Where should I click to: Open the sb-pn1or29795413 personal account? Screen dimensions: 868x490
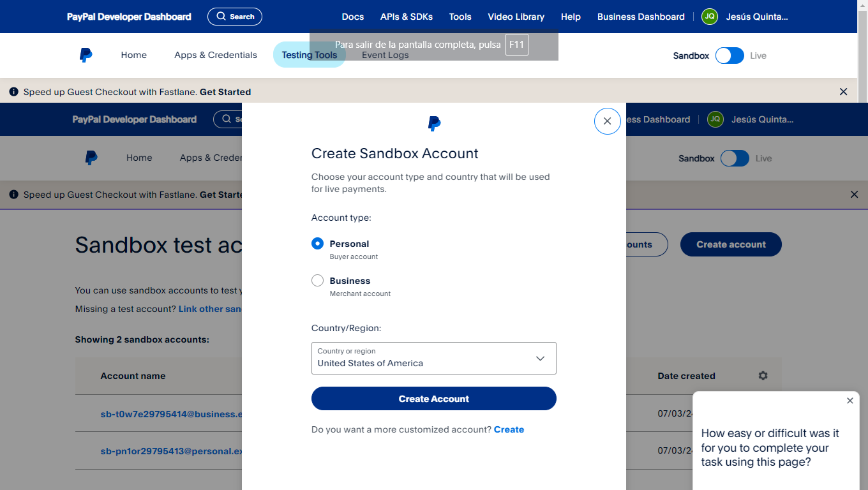point(172,451)
